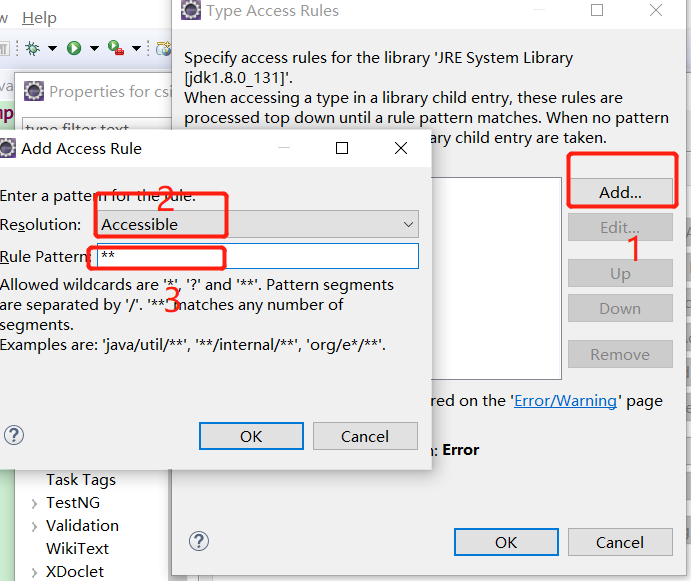The width and height of the screenshot is (691, 581).
Task: Open the Run dropdown arrow
Action: (94, 48)
